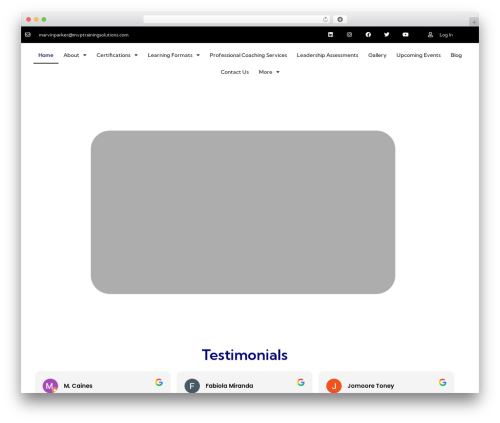
Task: Click the gray rounded video placeholder
Action: click(243, 212)
